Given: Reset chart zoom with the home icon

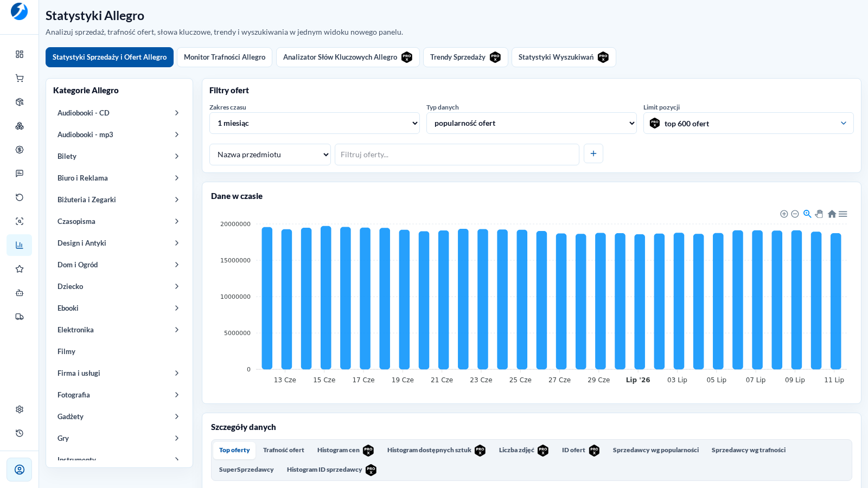Looking at the screenshot, I should point(832,214).
